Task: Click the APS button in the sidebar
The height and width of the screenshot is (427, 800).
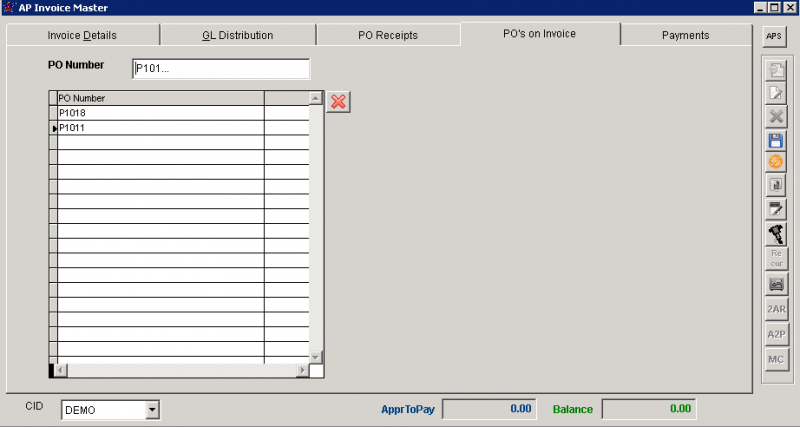Action: point(774,36)
